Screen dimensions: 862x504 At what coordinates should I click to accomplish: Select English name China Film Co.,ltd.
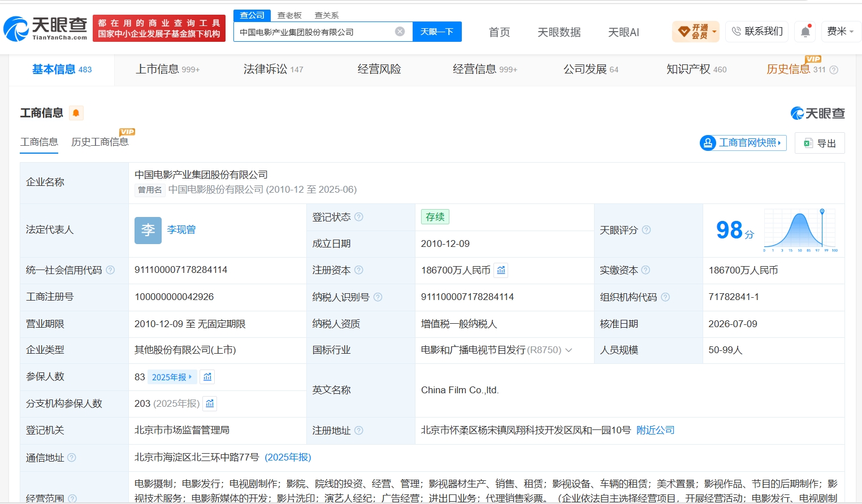pos(460,390)
